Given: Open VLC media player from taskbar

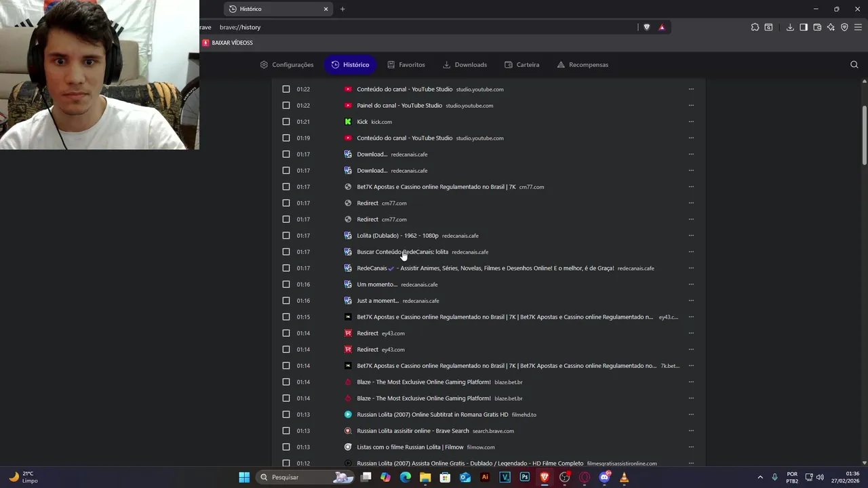Looking at the screenshot, I should 624,477.
